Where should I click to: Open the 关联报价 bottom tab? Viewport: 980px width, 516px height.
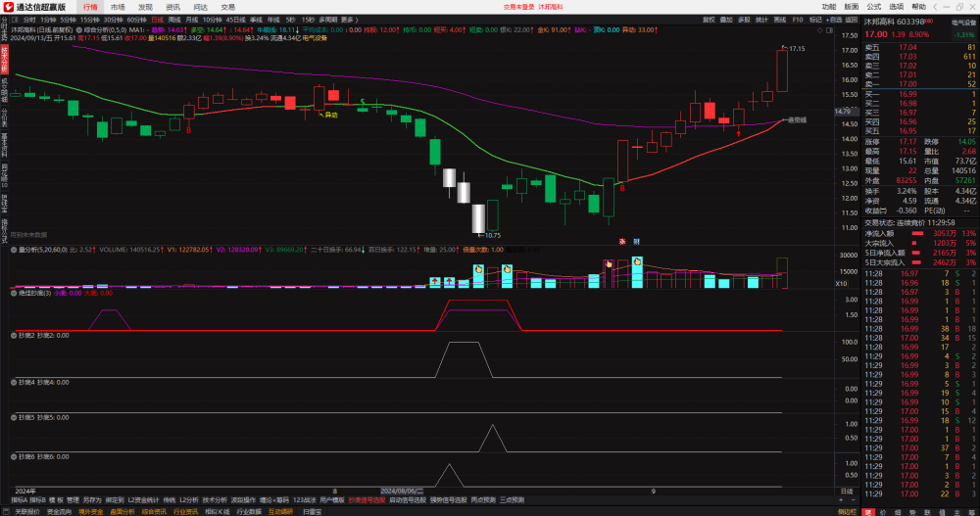click(x=27, y=512)
